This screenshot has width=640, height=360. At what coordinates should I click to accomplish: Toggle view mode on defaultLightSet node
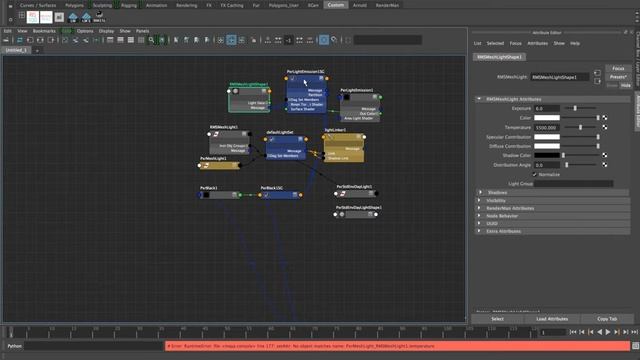tap(300, 139)
